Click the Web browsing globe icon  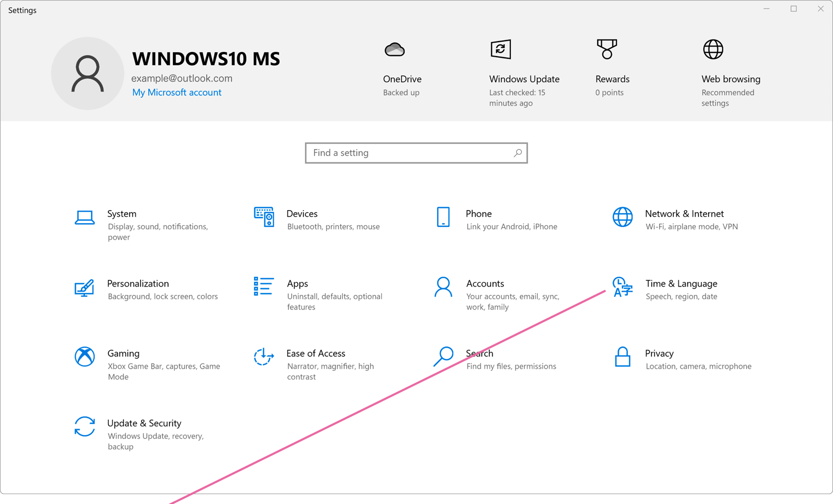(x=713, y=49)
